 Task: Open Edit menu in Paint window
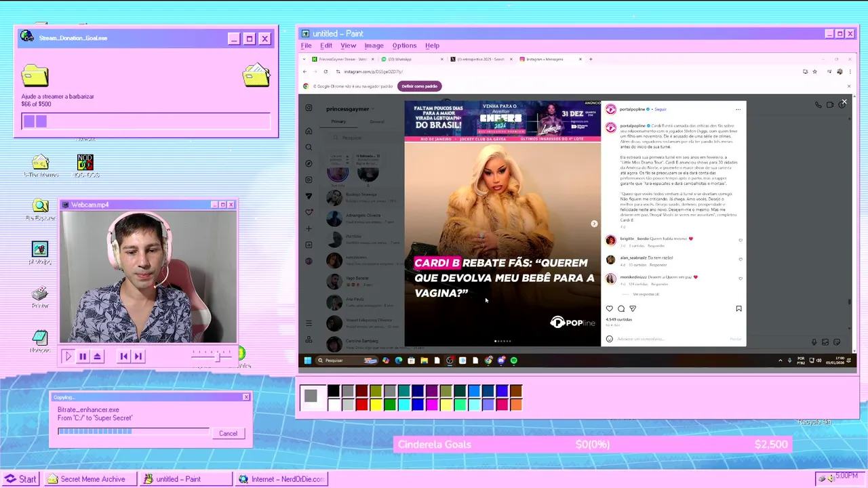pyautogui.click(x=326, y=45)
